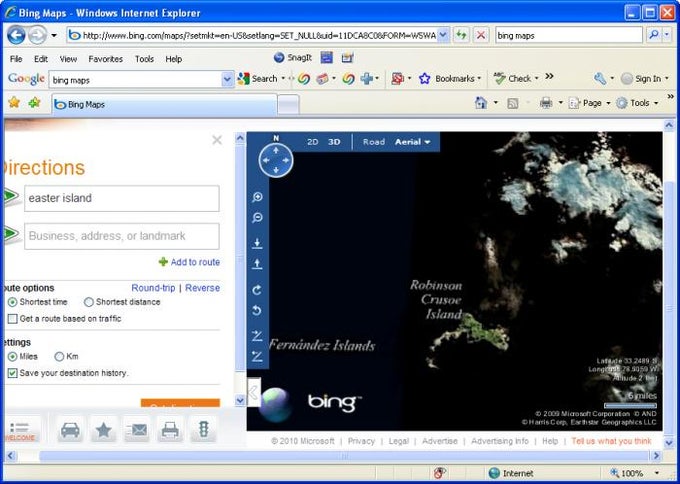680x484 pixels.
Task: Stop page loading with the red X
Action: [x=481, y=35]
